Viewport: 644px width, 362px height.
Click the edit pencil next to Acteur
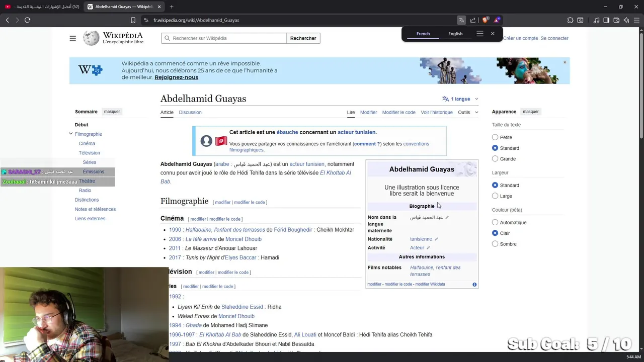coord(428,248)
